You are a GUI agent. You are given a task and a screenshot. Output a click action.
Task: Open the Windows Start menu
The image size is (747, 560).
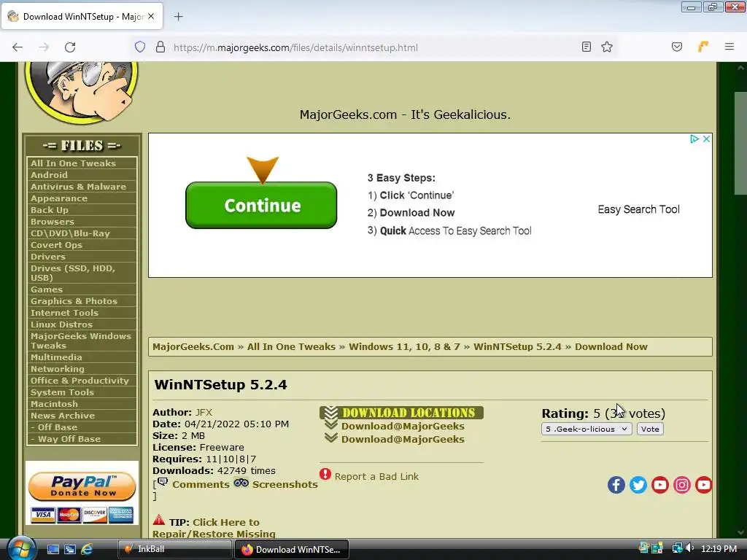[x=21, y=548]
